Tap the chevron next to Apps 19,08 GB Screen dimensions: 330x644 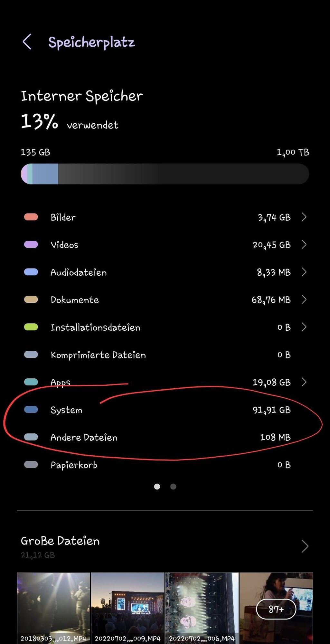coord(304,382)
